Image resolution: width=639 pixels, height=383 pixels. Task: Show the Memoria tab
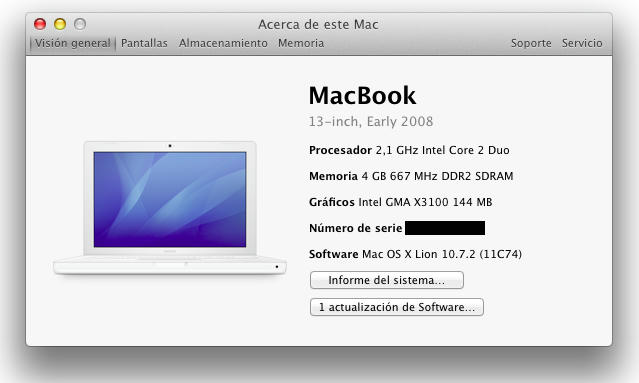pyautogui.click(x=301, y=43)
